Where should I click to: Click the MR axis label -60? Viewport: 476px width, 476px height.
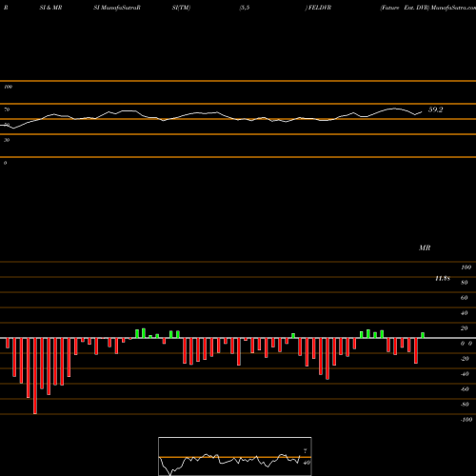point(465,389)
